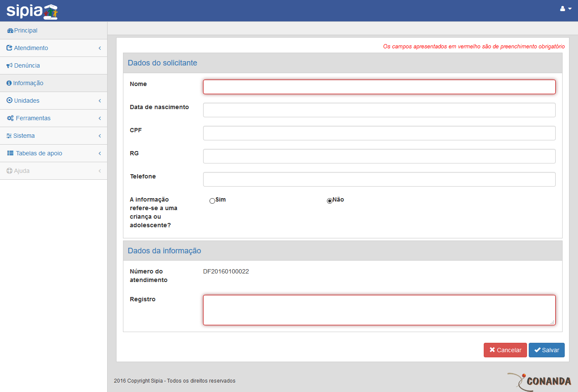Click the Tabelas de apoio list icon
Screen dimensions: 578x392
pyautogui.click(x=10, y=153)
